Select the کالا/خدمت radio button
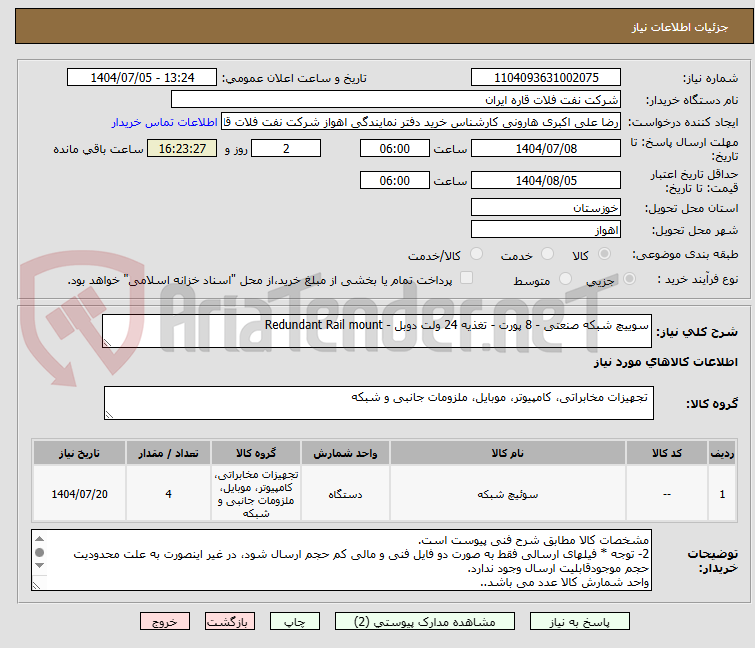This screenshot has height=648, width=755. click(x=477, y=254)
